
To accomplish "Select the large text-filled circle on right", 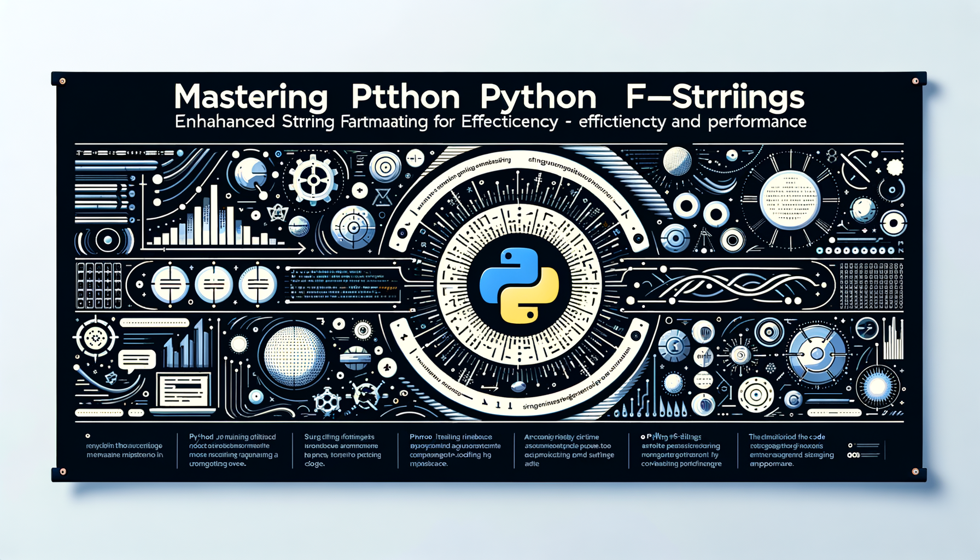I will click(x=789, y=200).
